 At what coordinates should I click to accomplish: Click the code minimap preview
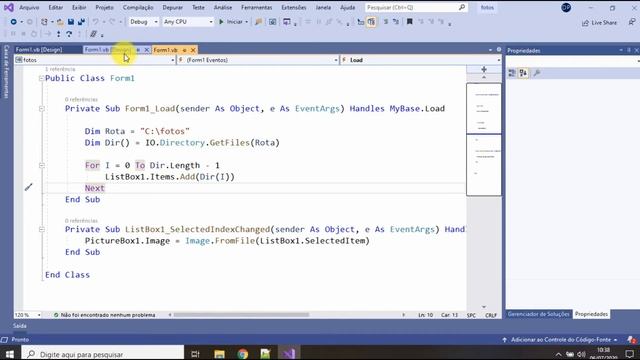[484, 139]
